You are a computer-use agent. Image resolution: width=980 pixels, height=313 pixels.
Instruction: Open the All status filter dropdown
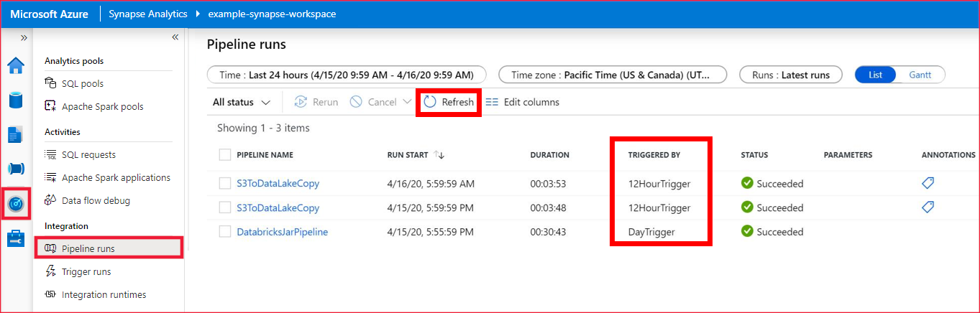[242, 102]
